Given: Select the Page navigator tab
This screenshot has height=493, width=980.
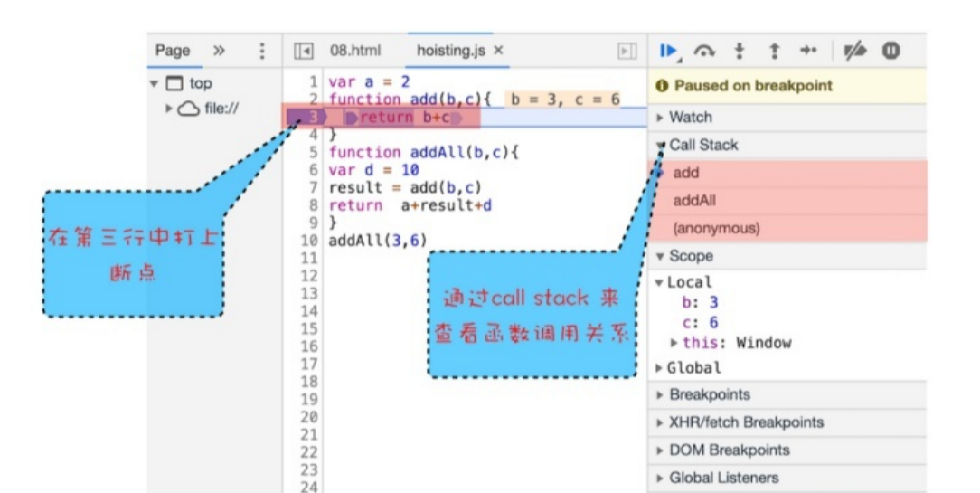Looking at the screenshot, I should point(173,52).
